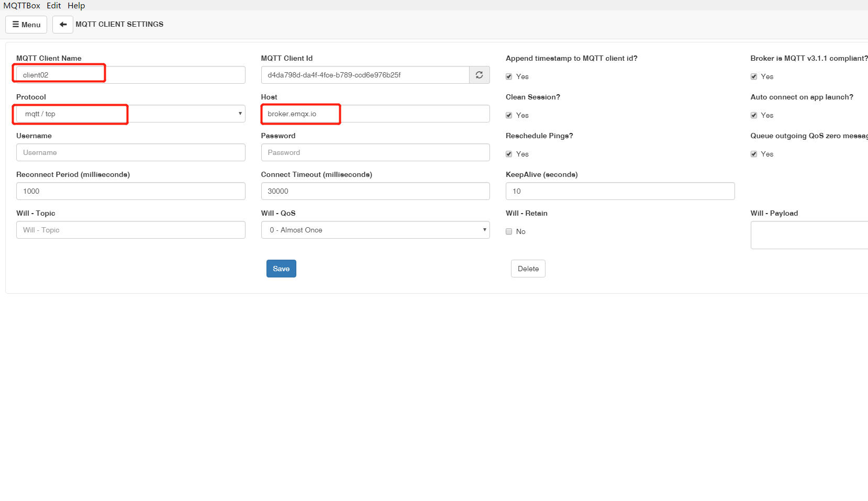The image size is (868, 501).
Task: Open the Protocol dropdown
Action: pos(130,114)
